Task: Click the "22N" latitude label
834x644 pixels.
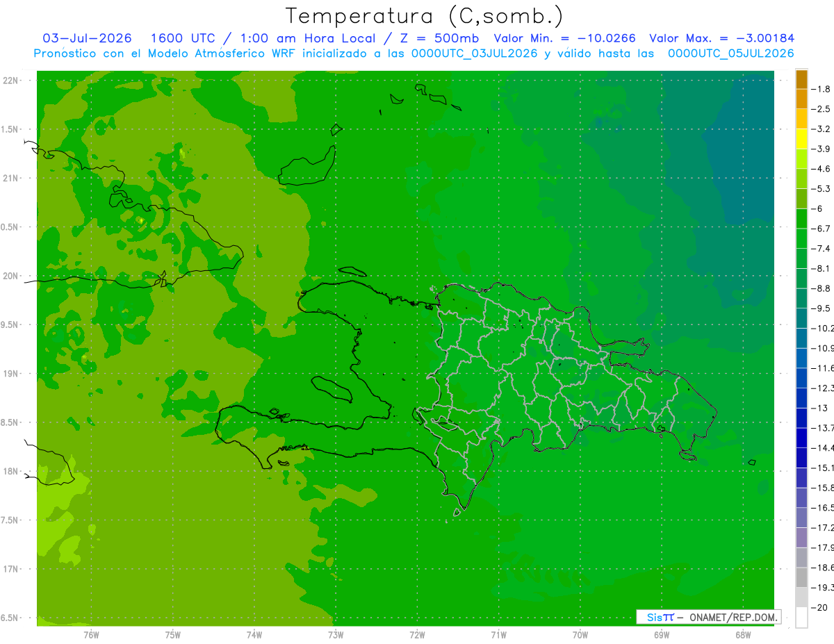Action: pos(11,81)
